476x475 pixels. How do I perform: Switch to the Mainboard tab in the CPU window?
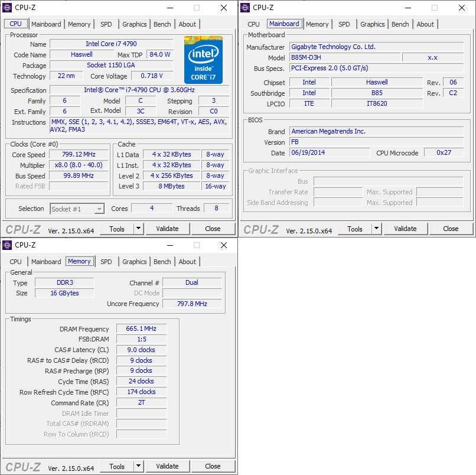tap(46, 24)
